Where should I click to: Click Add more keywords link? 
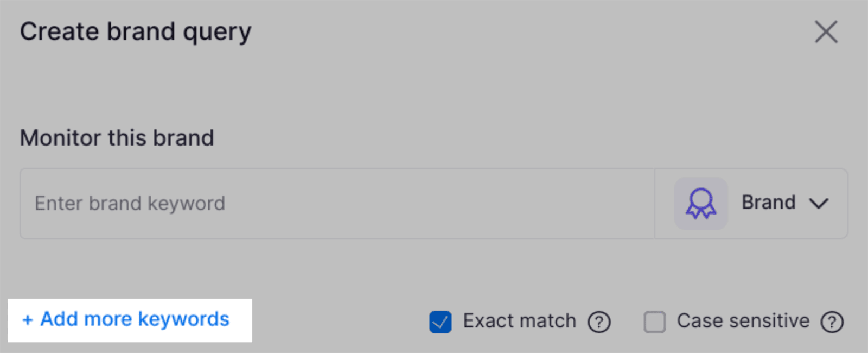tap(135, 319)
